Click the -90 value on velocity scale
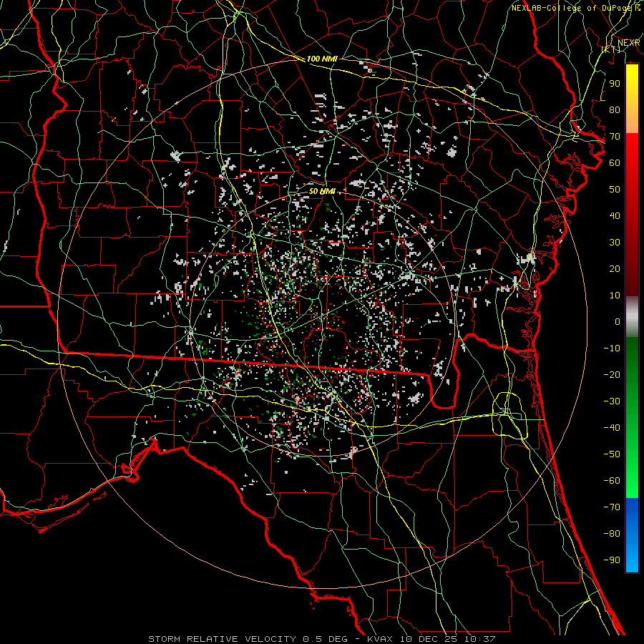The height and width of the screenshot is (644, 644). point(612,560)
